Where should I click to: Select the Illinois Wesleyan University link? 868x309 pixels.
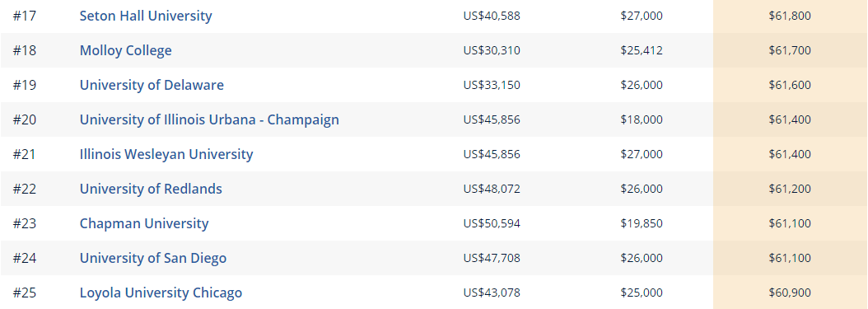point(166,154)
